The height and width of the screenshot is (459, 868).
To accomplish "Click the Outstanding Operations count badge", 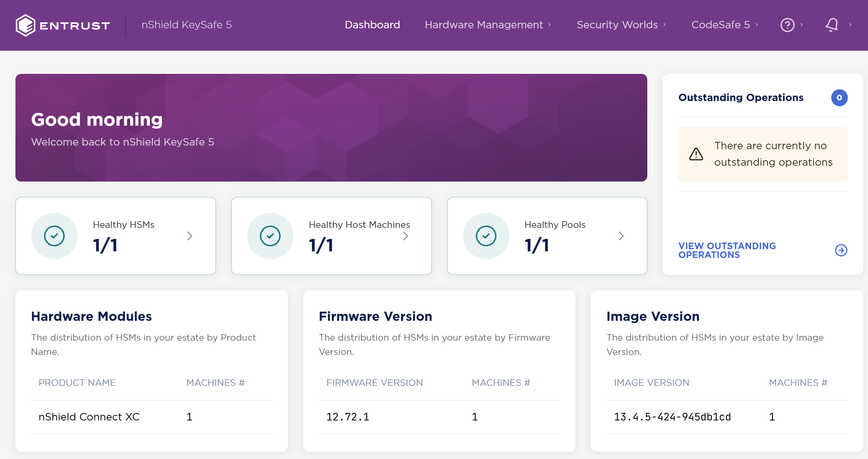I will click(839, 98).
